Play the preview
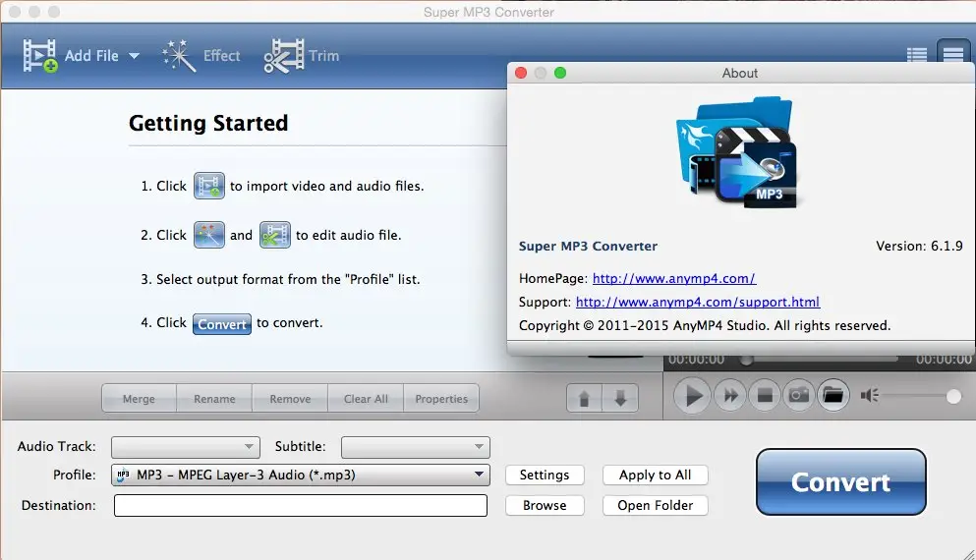The height and width of the screenshot is (560, 976). [x=693, y=395]
